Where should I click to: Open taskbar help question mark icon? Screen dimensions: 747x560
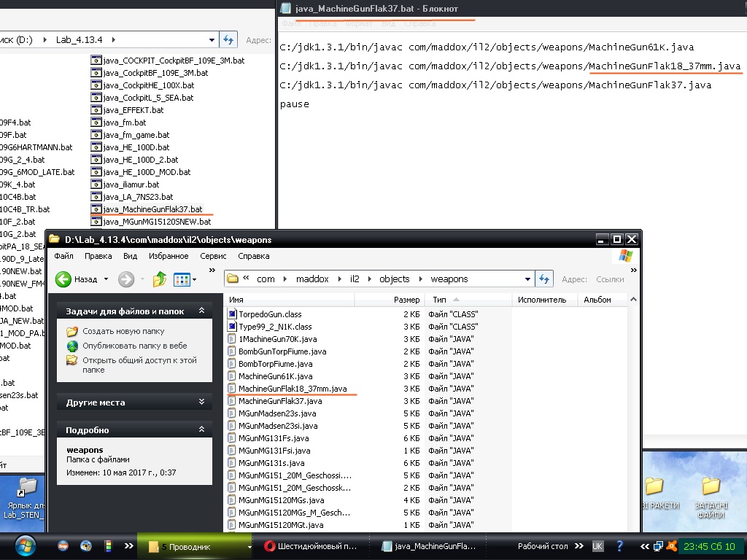coord(619,546)
